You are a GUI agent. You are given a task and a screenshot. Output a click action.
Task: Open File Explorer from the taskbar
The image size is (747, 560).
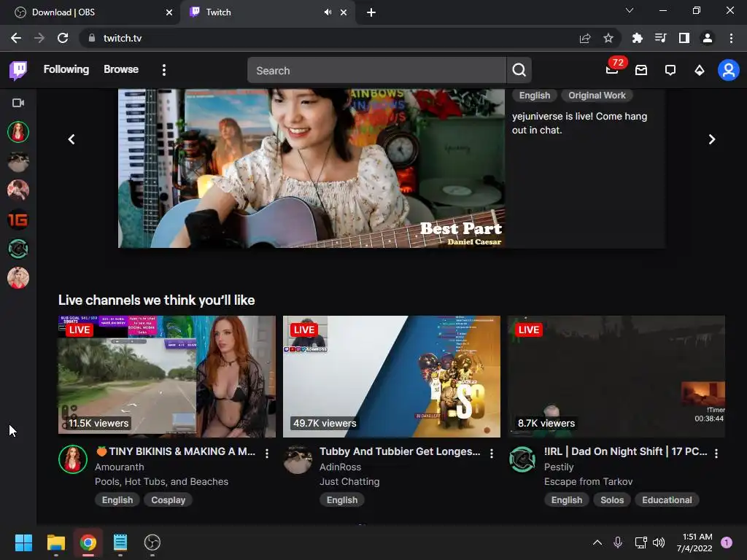click(55, 542)
